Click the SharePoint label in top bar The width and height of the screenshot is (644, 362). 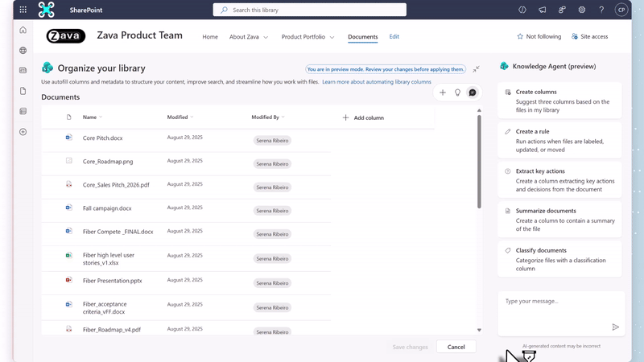[86, 10]
